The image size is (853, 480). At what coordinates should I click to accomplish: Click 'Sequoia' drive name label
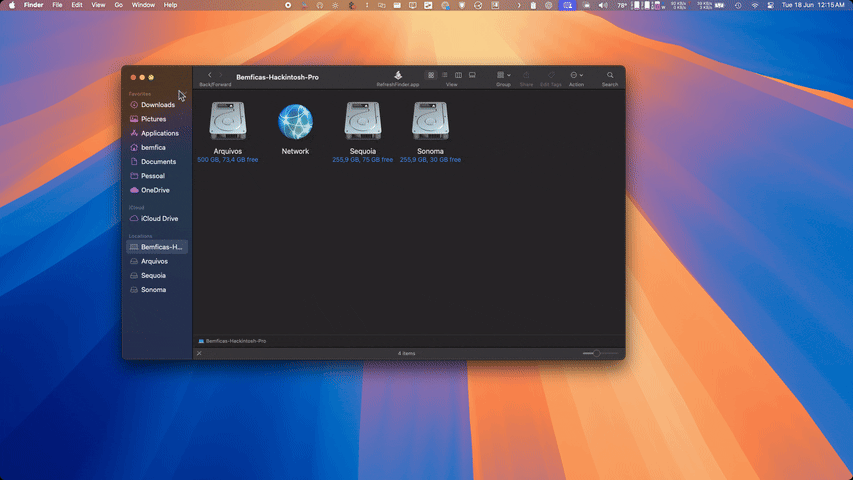(363, 151)
